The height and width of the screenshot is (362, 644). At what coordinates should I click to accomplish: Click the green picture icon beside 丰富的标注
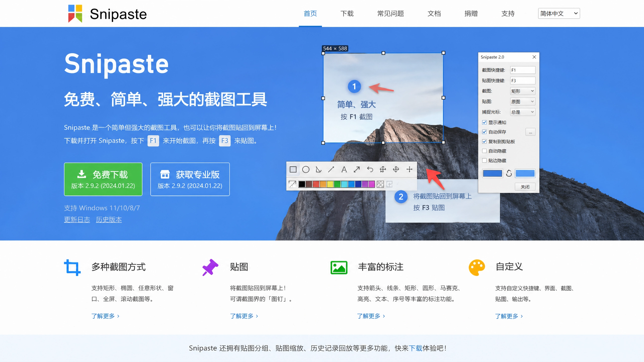click(339, 267)
